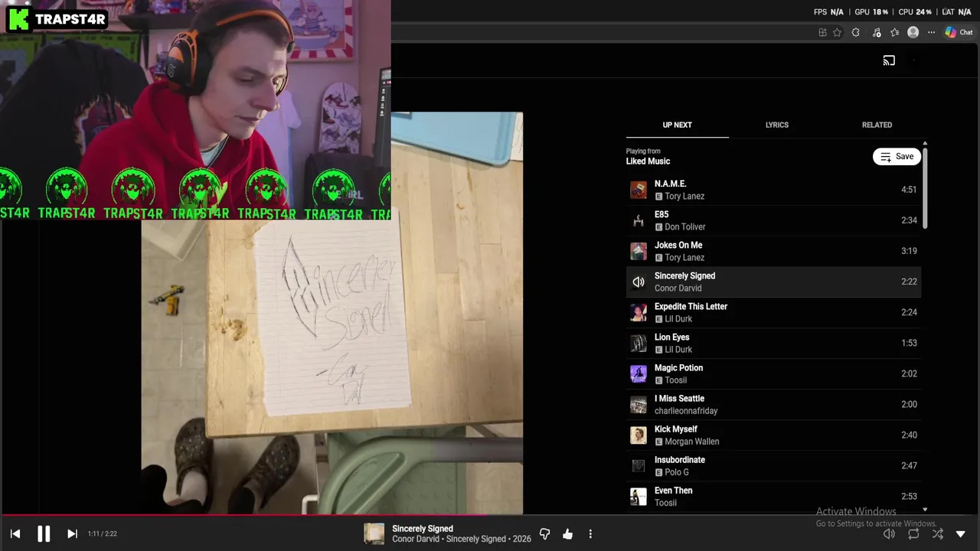Image resolution: width=980 pixels, height=551 pixels.
Task: Open the player bar three-dot menu
Action: coord(590,533)
